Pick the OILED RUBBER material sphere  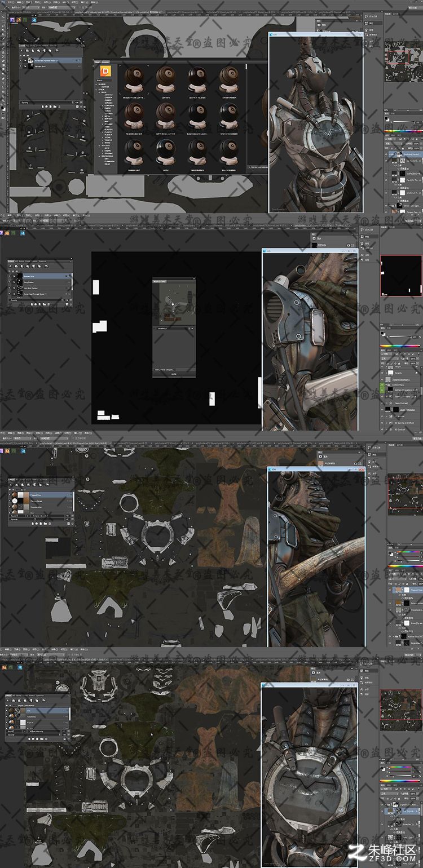coord(197,151)
